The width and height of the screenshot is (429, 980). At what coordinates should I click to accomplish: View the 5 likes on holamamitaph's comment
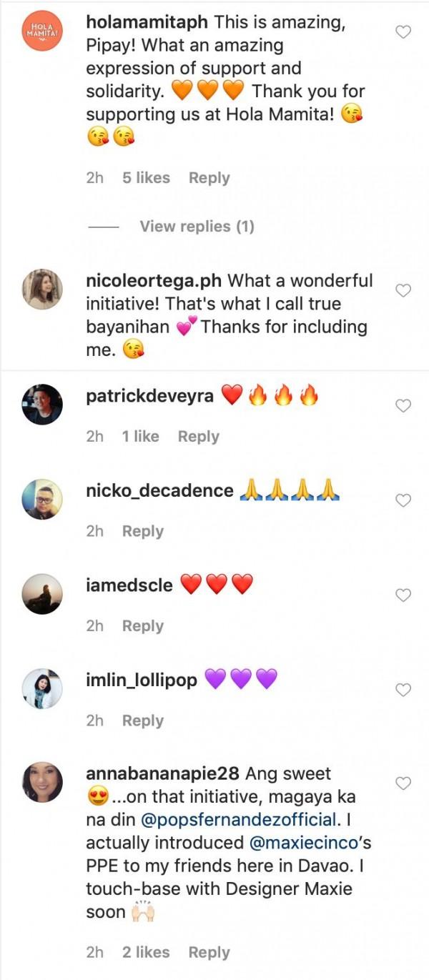coord(146,178)
